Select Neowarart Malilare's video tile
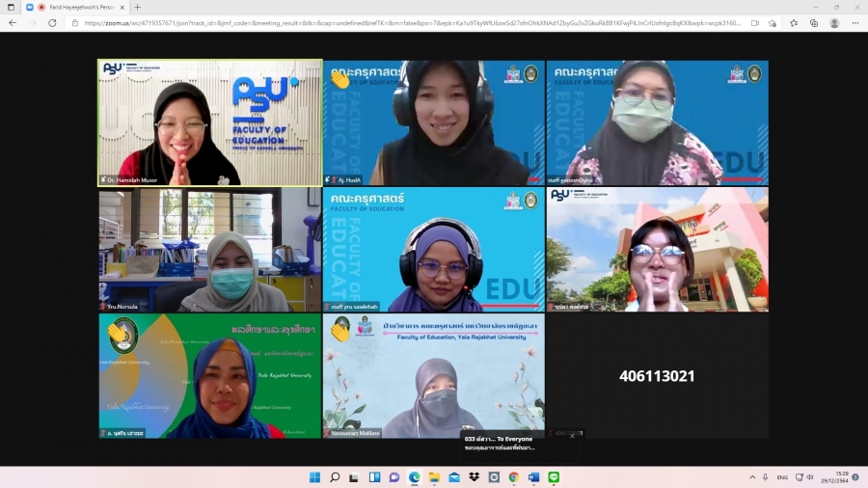 click(x=433, y=376)
